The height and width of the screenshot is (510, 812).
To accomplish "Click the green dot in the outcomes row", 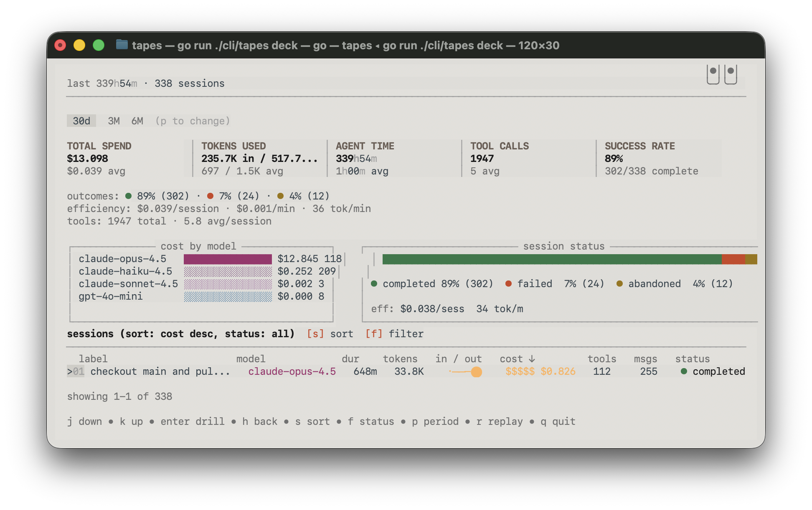I will tap(128, 195).
